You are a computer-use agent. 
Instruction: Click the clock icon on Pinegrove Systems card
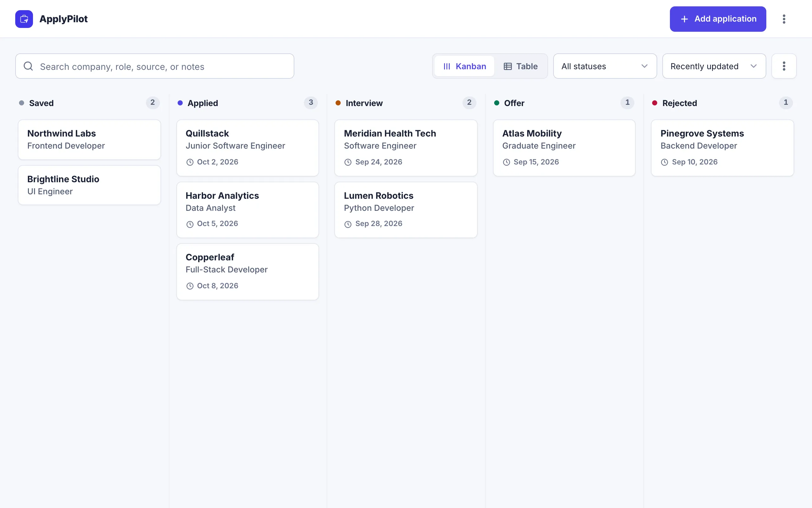click(x=665, y=162)
